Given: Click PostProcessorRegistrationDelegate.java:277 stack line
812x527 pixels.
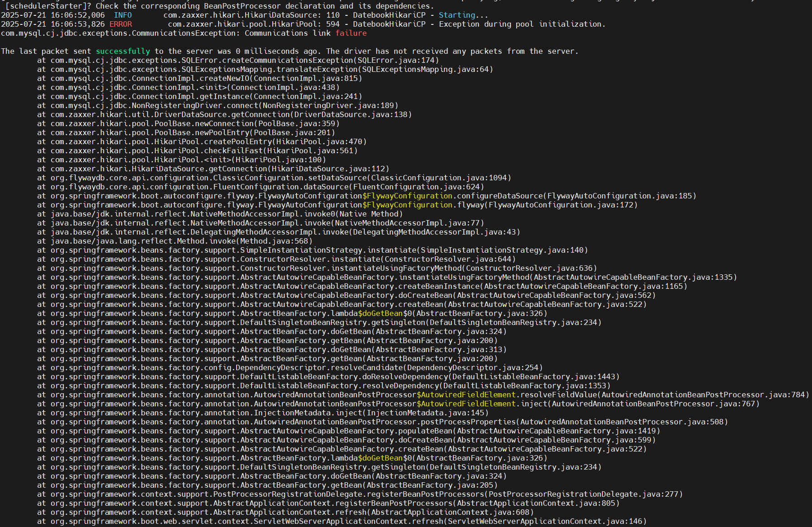Looking at the screenshot, I should click(x=360, y=494).
